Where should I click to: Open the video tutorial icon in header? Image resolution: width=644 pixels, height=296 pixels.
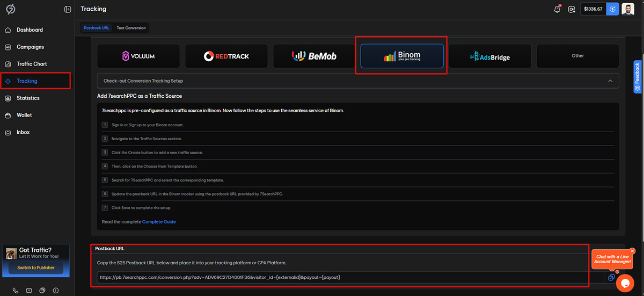point(572,9)
